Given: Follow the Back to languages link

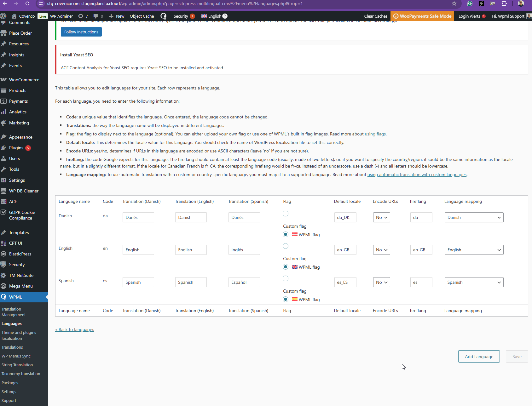Looking at the screenshot, I should [x=75, y=329].
